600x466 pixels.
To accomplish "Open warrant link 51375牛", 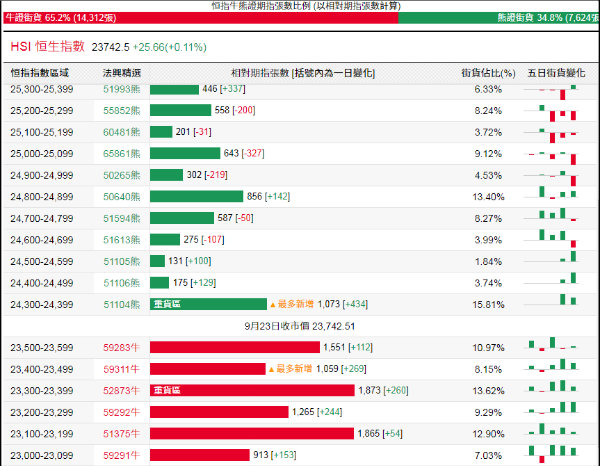I will coord(122,434).
